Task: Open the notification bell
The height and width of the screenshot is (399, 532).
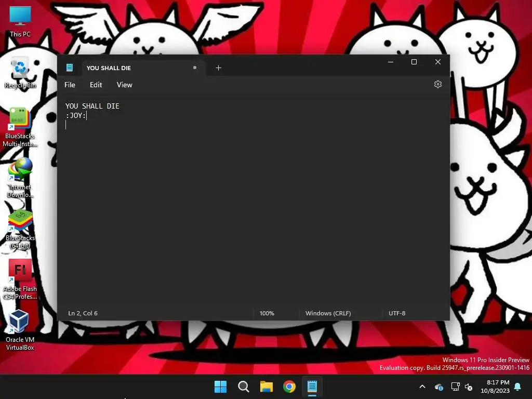Action: coord(518,387)
